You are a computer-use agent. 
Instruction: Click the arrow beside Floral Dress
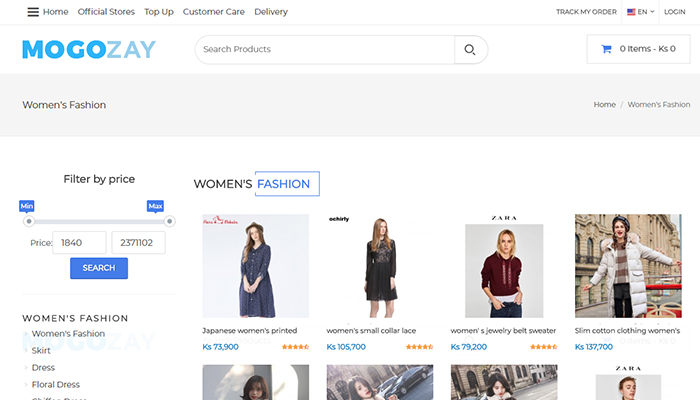pyautogui.click(x=26, y=385)
